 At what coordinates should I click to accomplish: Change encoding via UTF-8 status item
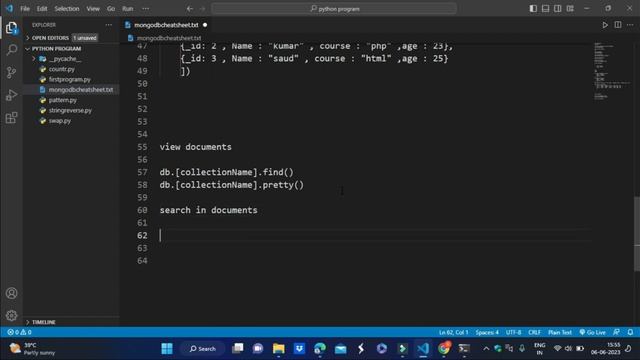[513, 332]
